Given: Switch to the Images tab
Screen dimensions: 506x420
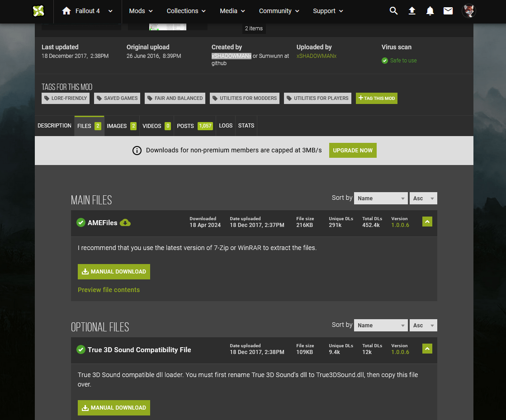Looking at the screenshot, I should point(122,126).
